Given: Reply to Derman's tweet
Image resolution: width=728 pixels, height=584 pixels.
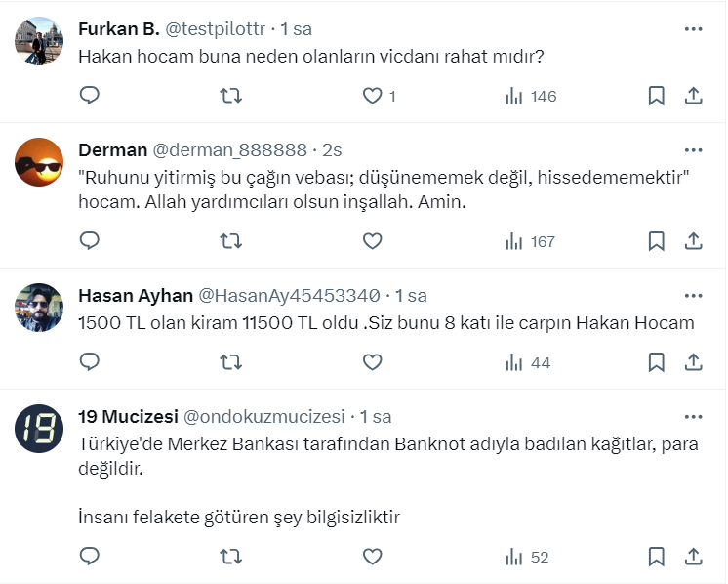Looking at the screenshot, I should tap(90, 241).
